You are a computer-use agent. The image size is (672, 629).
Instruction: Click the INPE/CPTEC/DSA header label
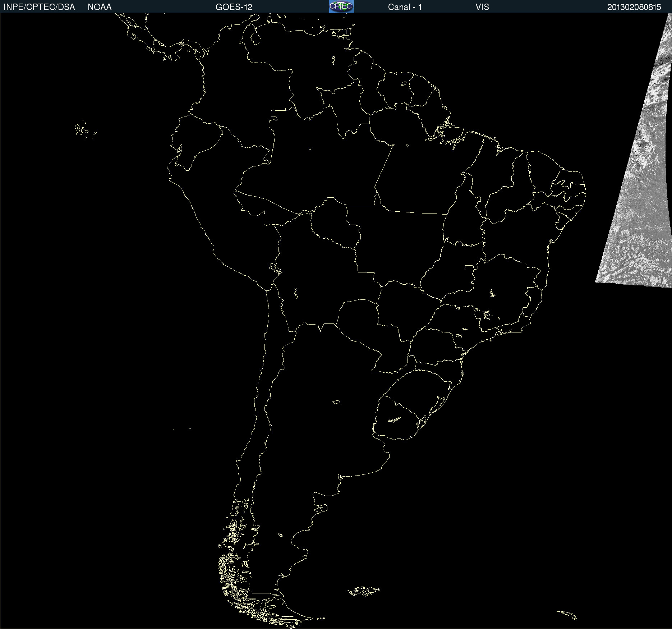pos(39,7)
